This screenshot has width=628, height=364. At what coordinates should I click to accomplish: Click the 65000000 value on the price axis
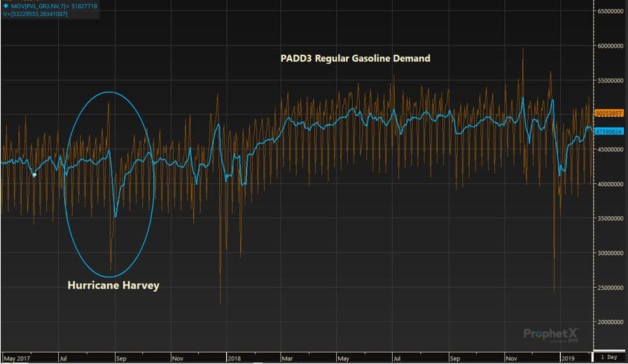[610, 12]
